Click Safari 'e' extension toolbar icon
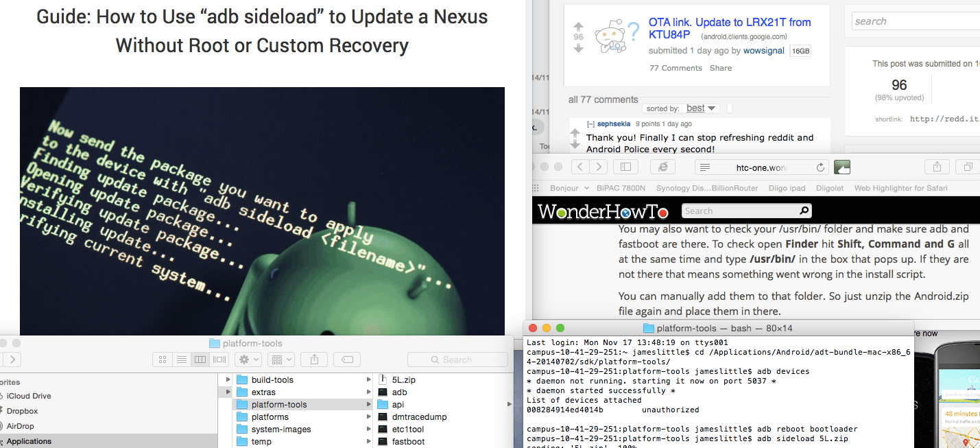Screen dimensions: 980x448 point(663,167)
